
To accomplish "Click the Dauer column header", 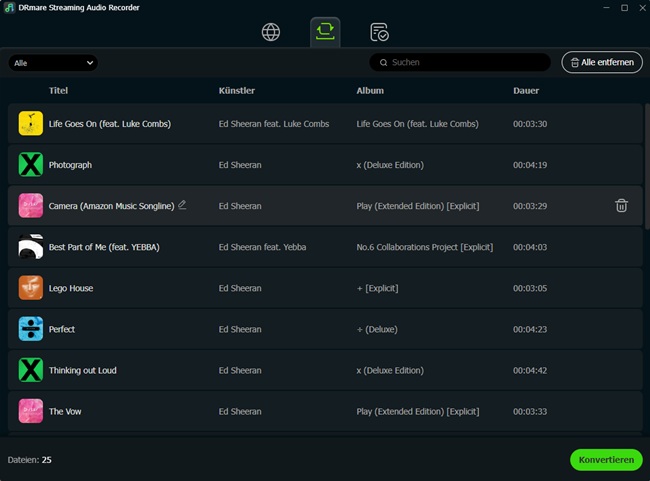I will pos(526,90).
